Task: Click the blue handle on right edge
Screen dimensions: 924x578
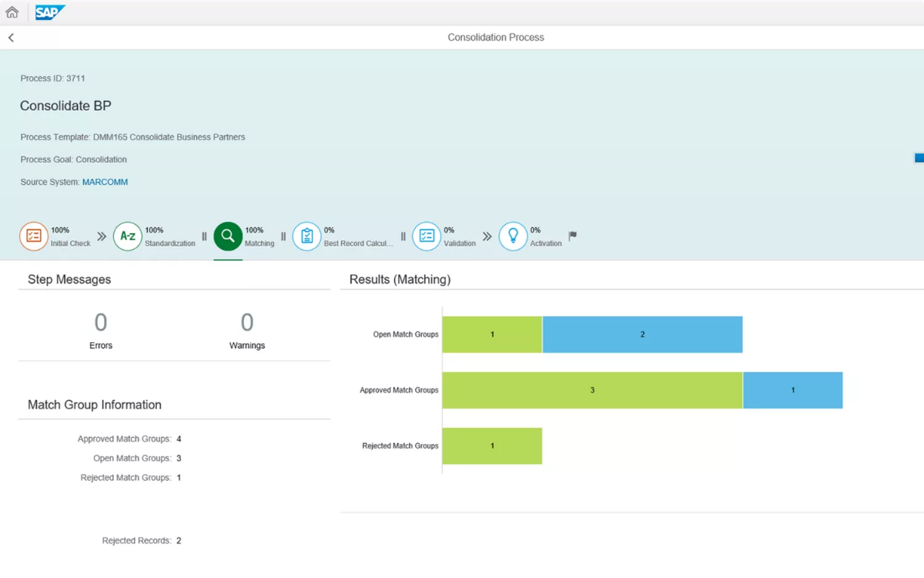Action: pos(919,158)
